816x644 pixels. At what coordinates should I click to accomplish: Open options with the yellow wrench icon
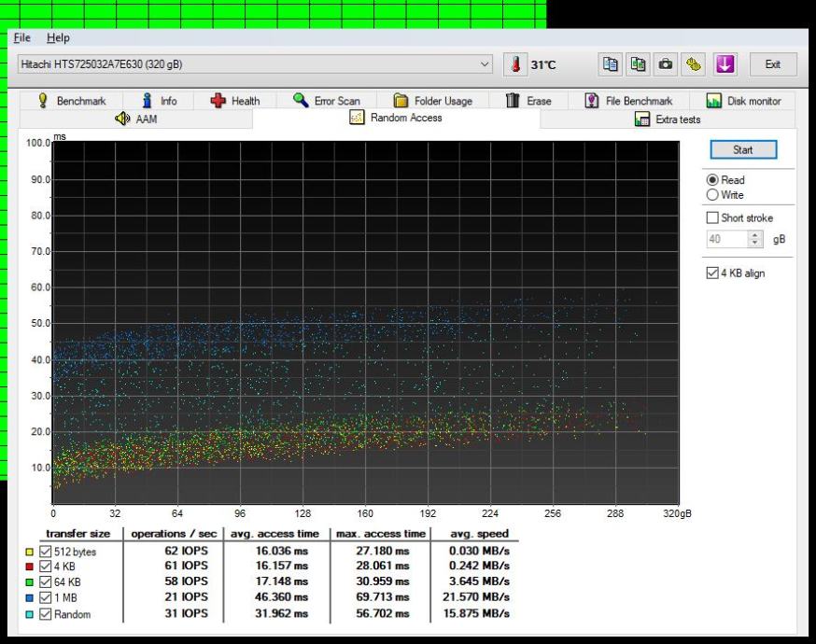click(693, 63)
